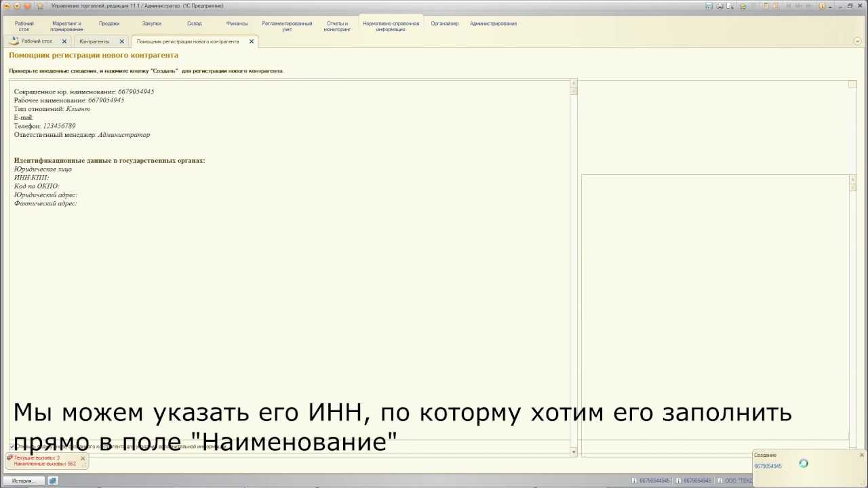Click the icon next to История button
The height and width of the screenshot is (488, 868).
pyautogui.click(x=53, y=481)
